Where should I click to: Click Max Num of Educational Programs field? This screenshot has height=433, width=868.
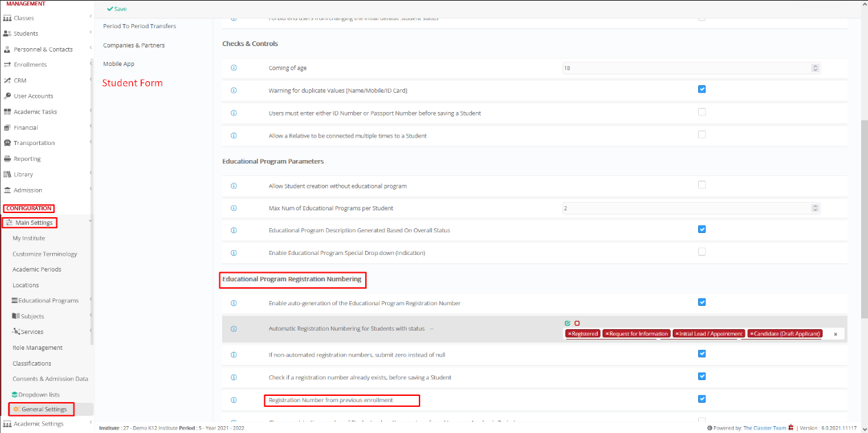point(691,208)
